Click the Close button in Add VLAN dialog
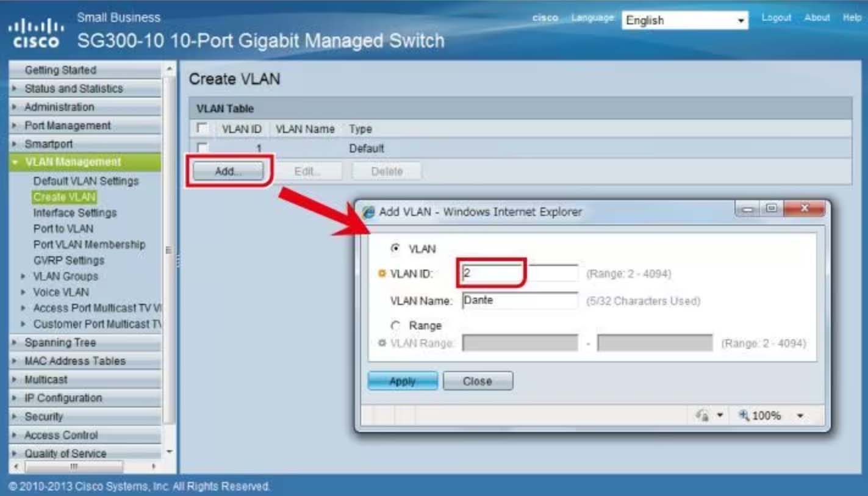Screen dimensions: 868x496 [478, 381]
